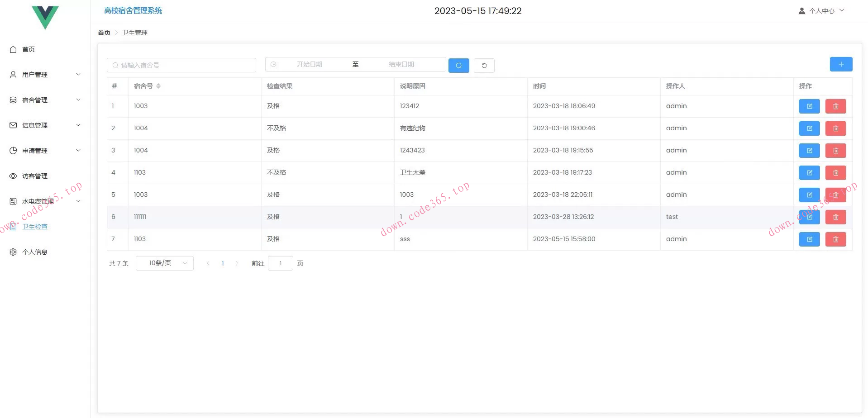The height and width of the screenshot is (418, 868).
Task: Click 首页 breadcrumb link
Action: (x=104, y=33)
